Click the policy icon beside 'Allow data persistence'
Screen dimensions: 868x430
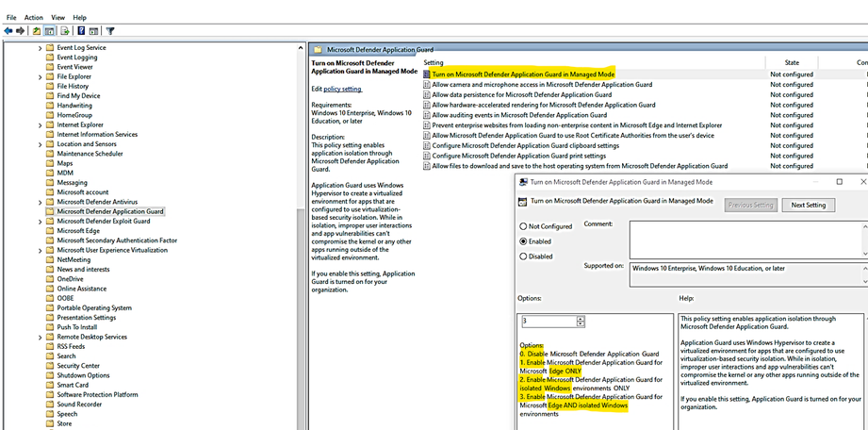pos(427,94)
